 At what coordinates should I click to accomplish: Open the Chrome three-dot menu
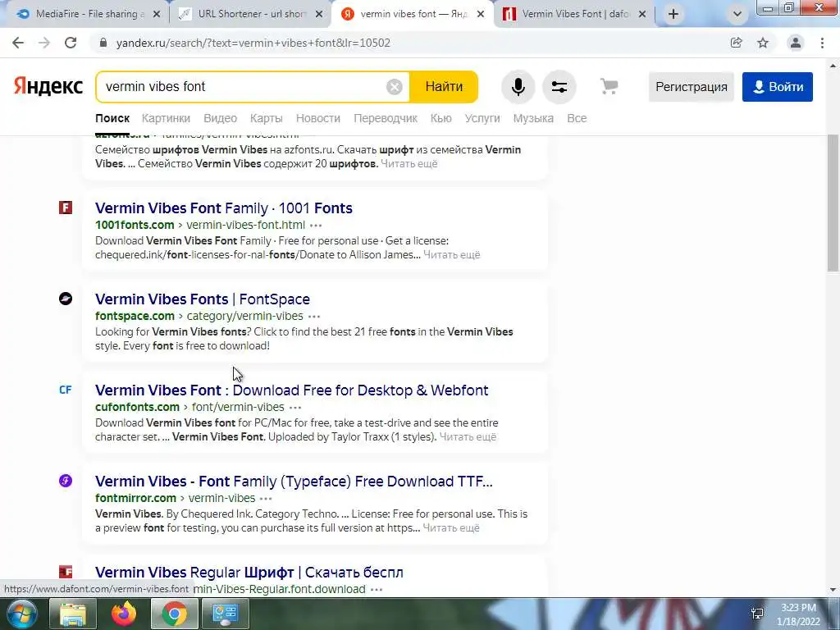tap(822, 43)
